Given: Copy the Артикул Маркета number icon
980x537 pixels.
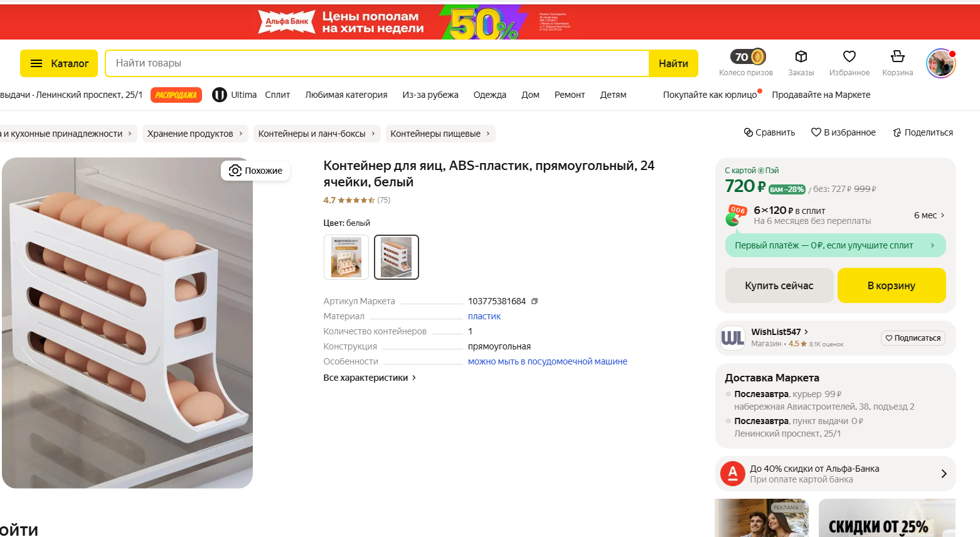Looking at the screenshot, I should (535, 301).
